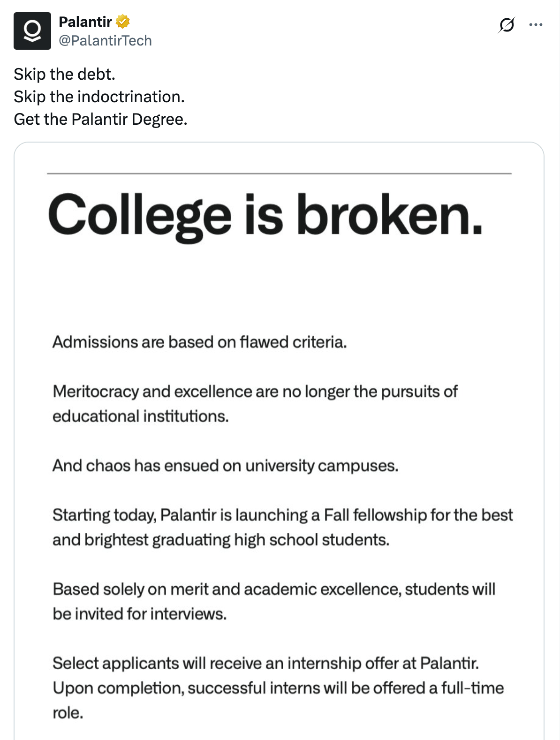Click the gold verified badge
This screenshot has width=560, height=740.
click(x=123, y=22)
